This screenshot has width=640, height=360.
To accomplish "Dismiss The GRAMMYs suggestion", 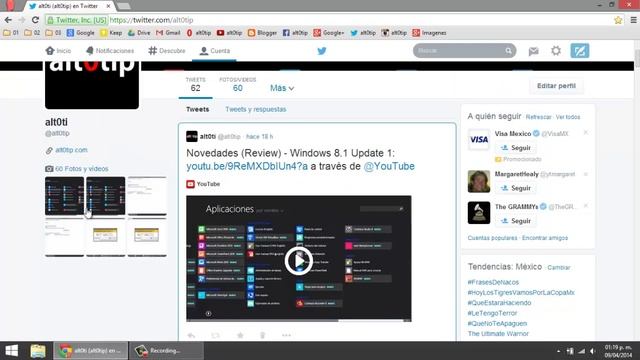I will (x=586, y=206).
